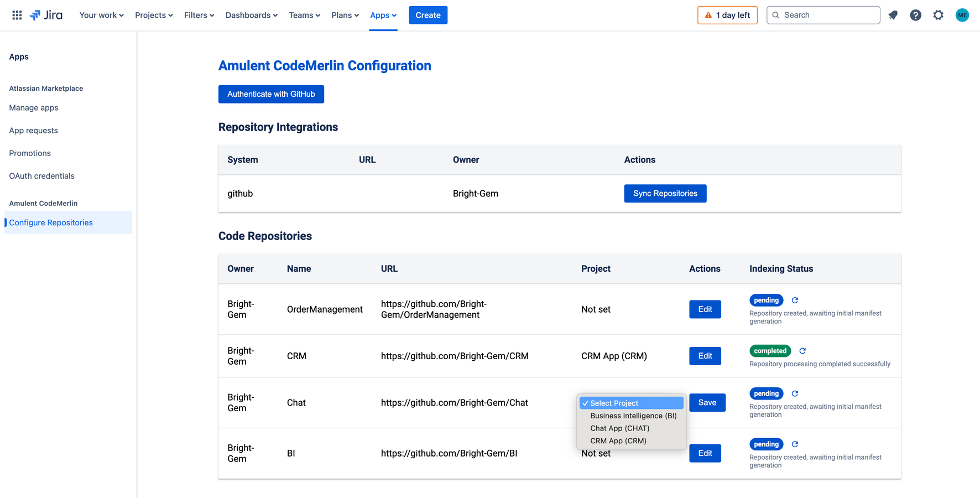This screenshot has width=980, height=498.
Task: Open the app switcher grid icon
Action: tap(17, 15)
